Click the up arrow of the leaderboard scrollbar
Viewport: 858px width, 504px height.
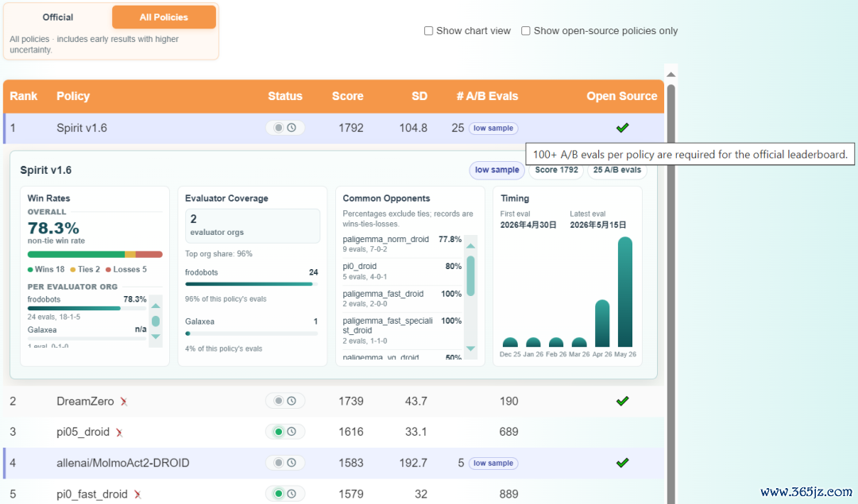671,75
